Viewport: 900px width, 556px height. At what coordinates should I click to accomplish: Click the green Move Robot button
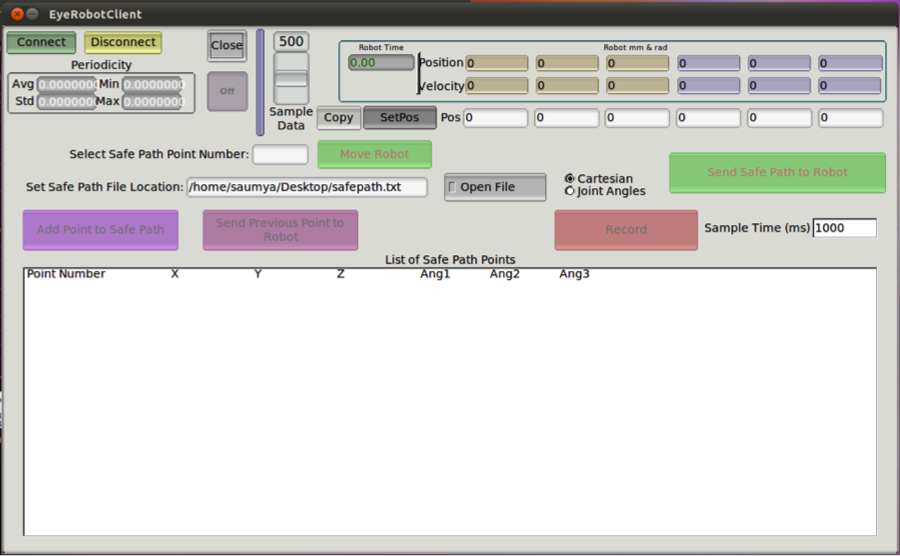tap(375, 155)
